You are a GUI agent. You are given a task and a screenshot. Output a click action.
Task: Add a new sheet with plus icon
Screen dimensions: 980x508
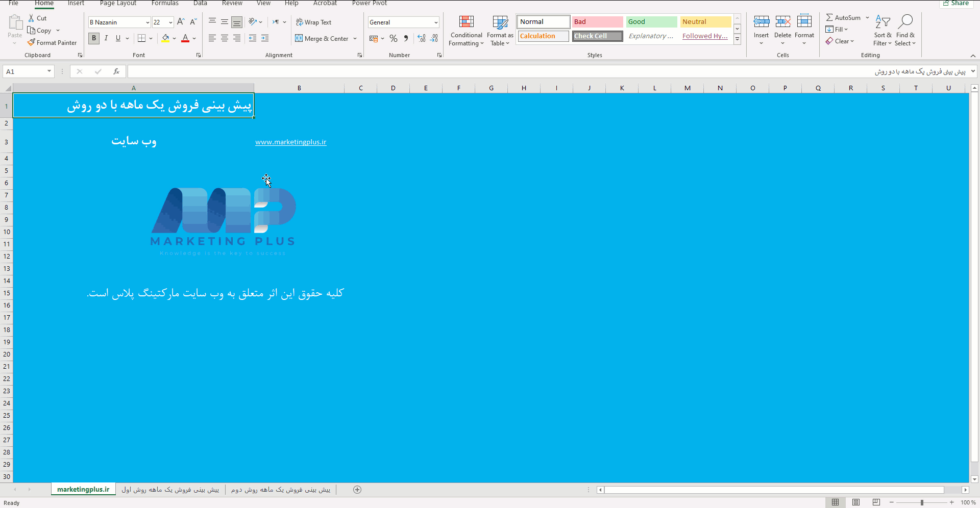[357, 490]
